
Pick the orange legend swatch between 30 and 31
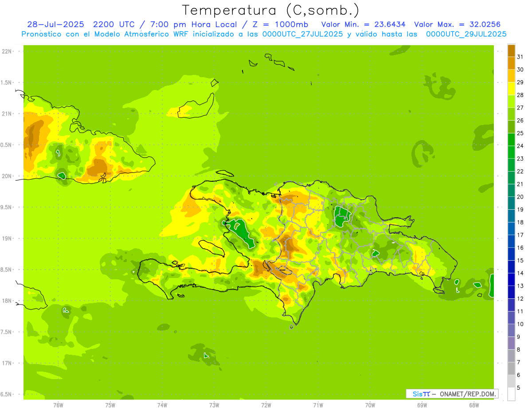[x=511, y=63]
